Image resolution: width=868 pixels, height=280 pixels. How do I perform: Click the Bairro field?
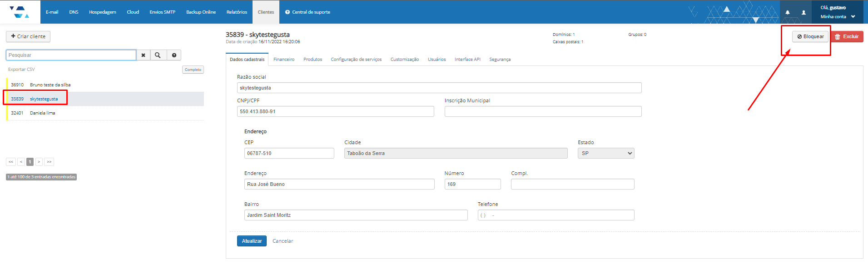coord(356,215)
